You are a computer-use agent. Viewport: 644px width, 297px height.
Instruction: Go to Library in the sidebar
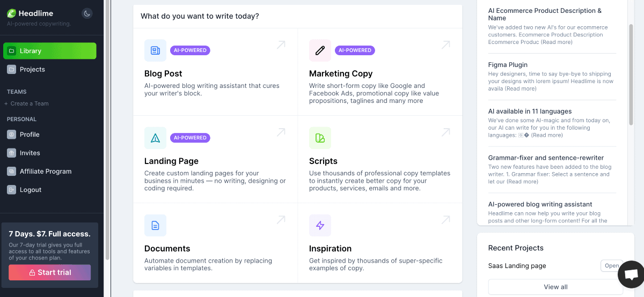pos(49,51)
